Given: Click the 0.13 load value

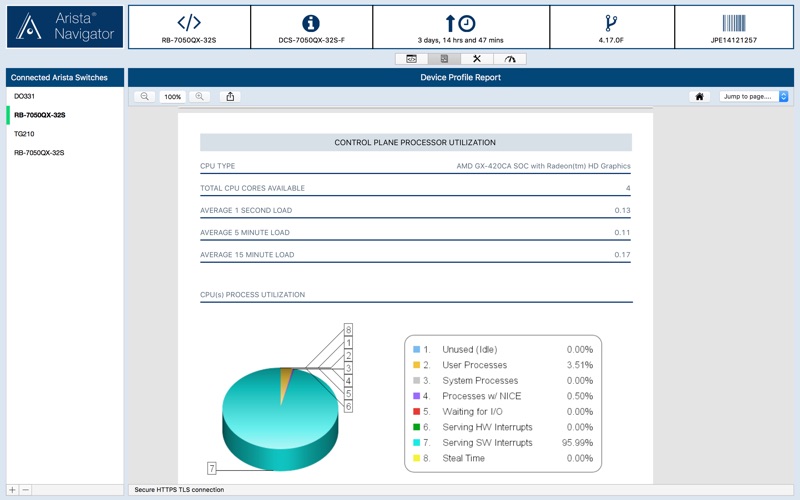Looking at the screenshot, I should [622, 210].
